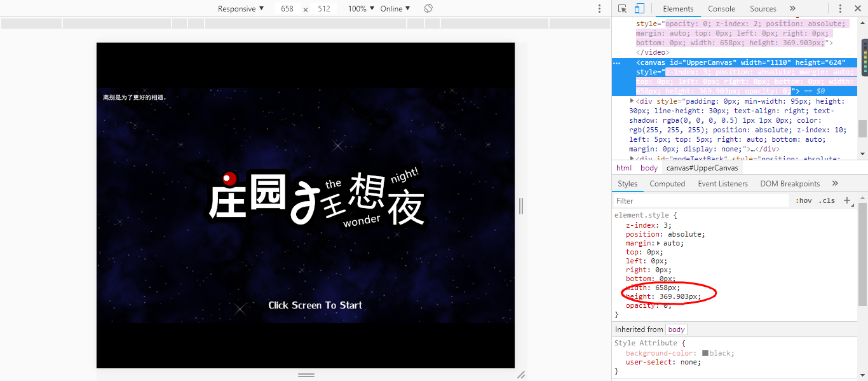
Task: Open device toolbar more options menu
Action: [599, 9]
